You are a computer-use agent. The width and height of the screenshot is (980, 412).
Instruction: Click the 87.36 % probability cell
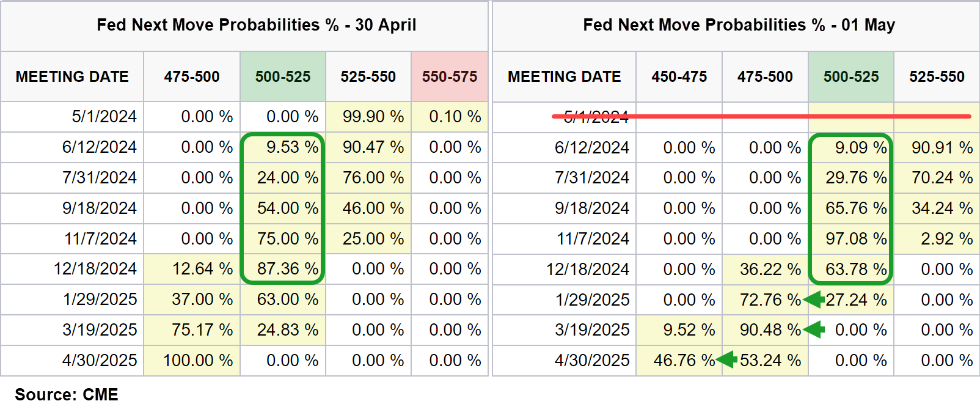(287, 269)
